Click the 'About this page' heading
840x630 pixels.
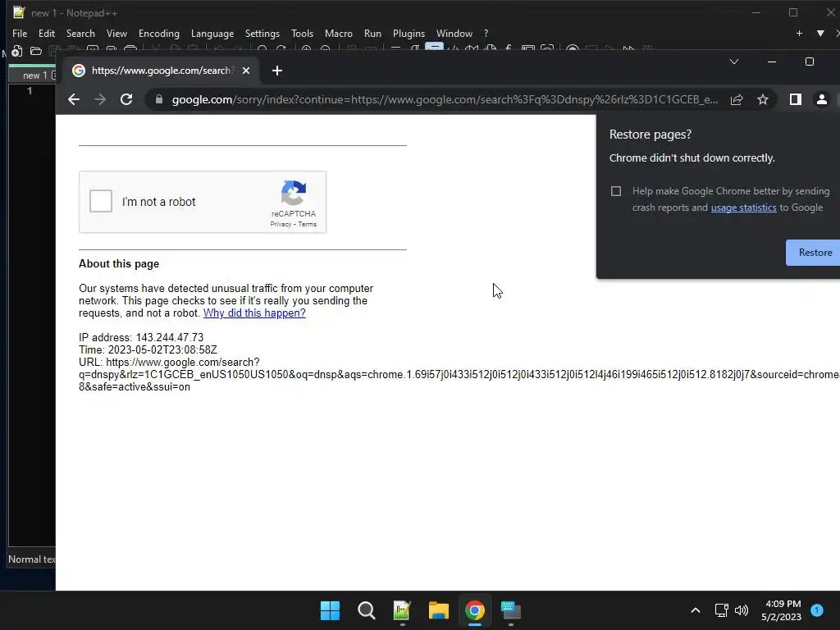[119, 263]
